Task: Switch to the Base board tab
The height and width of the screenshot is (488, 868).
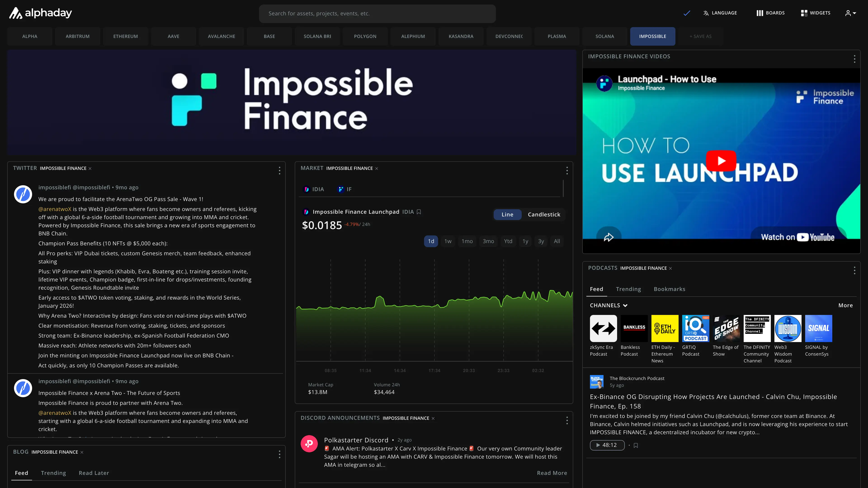Action: (269, 36)
